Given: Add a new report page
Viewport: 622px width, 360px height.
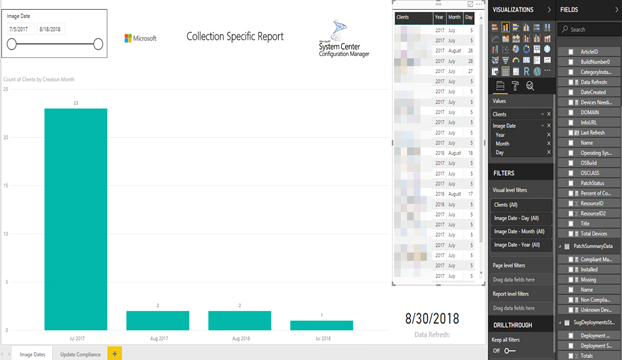Looking at the screenshot, I should point(115,354).
